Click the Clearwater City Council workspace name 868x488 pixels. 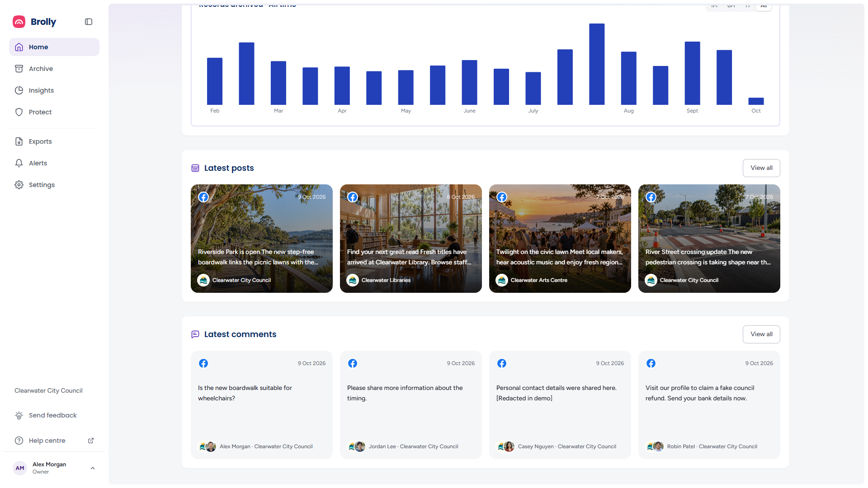pyautogui.click(x=48, y=390)
